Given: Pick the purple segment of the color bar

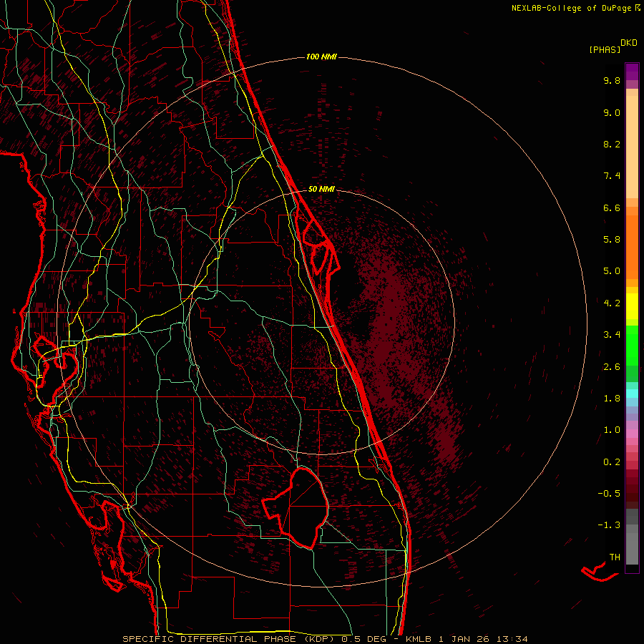Looking at the screenshot, I should (x=632, y=72).
